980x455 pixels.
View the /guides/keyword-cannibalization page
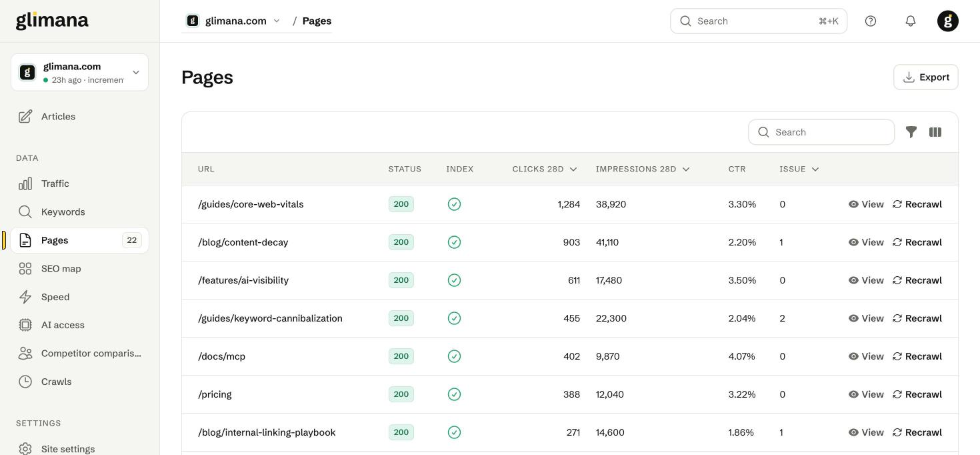tap(866, 318)
